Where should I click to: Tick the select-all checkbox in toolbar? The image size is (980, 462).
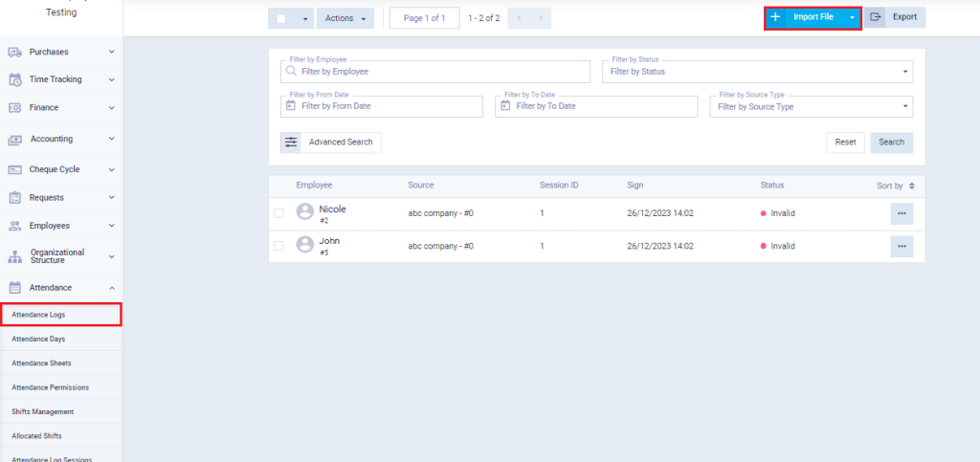pyautogui.click(x=281, y=19)
